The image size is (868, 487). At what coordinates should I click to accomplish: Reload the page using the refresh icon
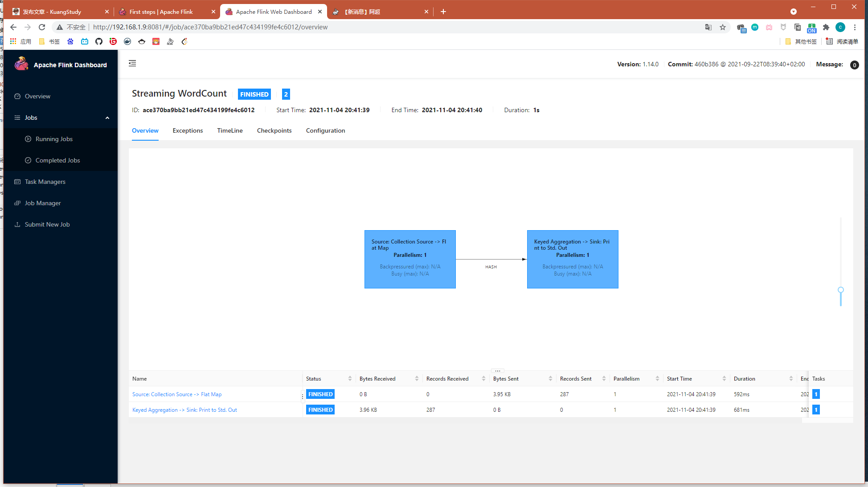coord(42,27)
